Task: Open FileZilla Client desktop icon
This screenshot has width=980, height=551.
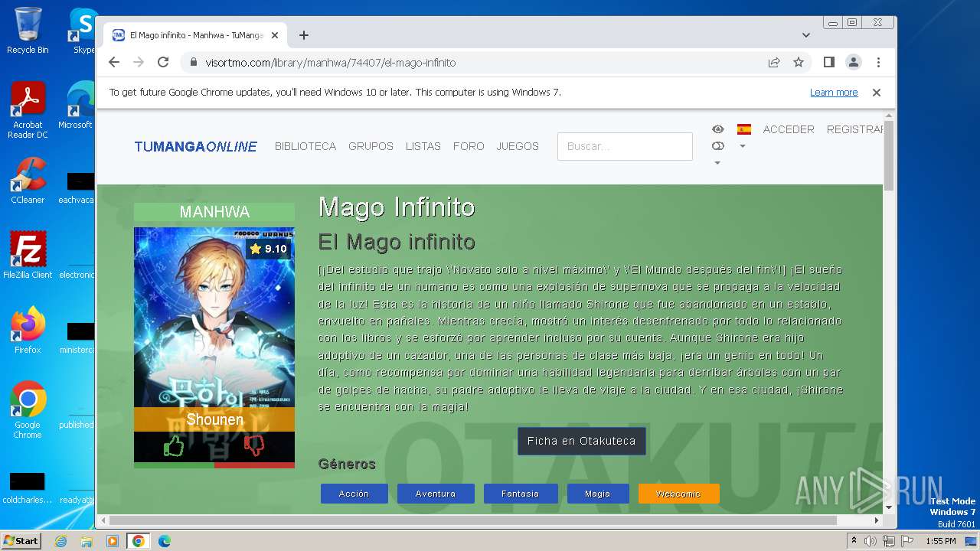Action: pos(28,255)
